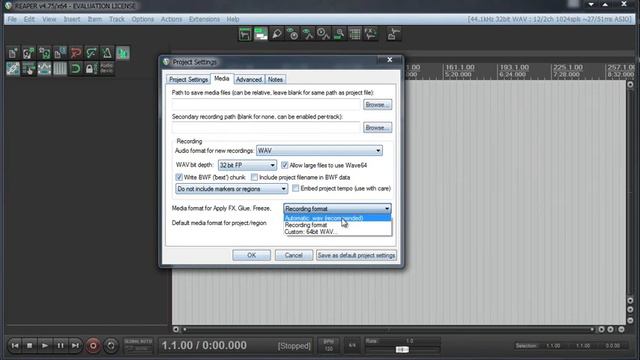The height and width of the screenshot is (360, 640).
Task: Open the Extensions menu
Action: tap(204, 19)
